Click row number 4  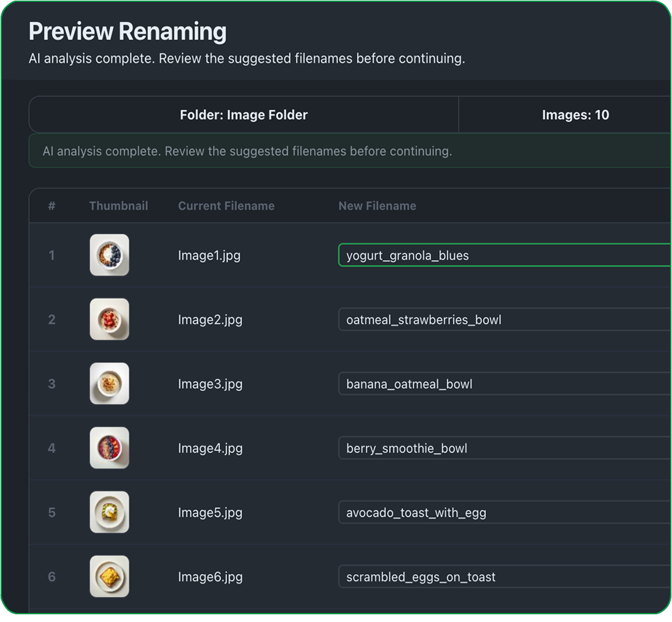(52, 448)
